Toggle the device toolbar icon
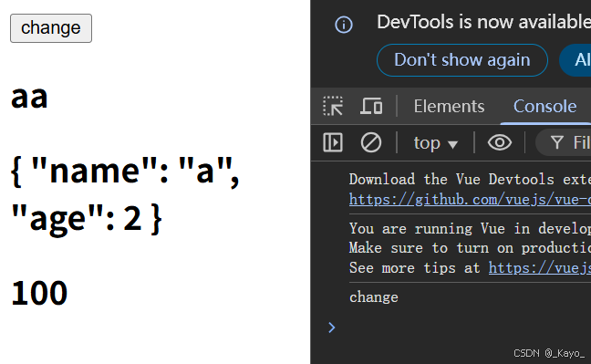The height and width of the screenshot is (364, 591). pyautogui.click(x=371, y=106)
